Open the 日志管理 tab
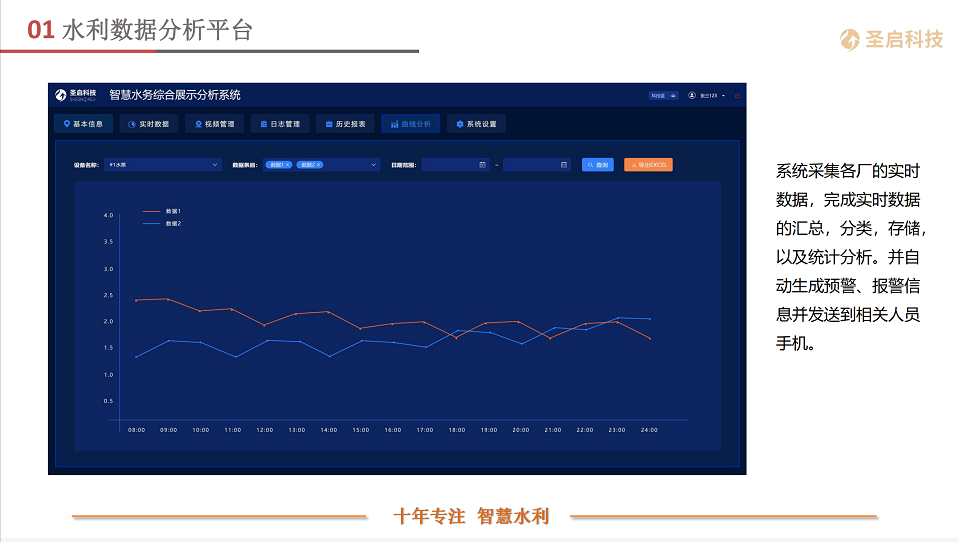Screen dimensions: 959x542 click(x=280, y=124)
